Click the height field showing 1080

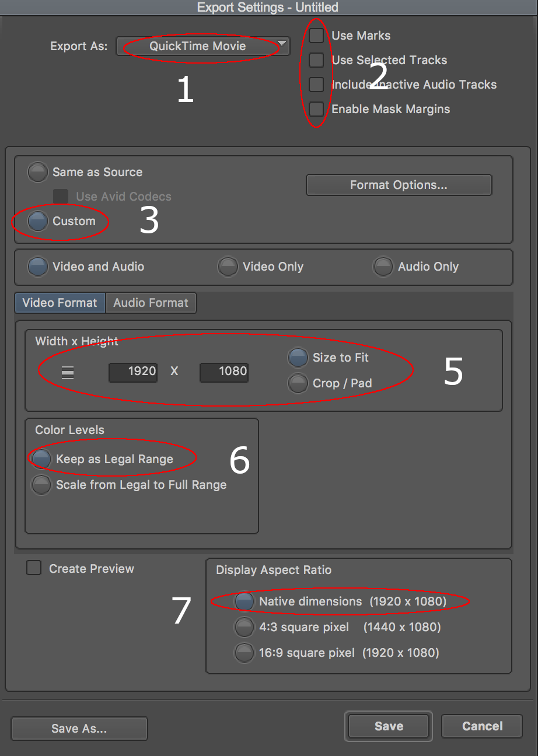click(x=224, y=372)
